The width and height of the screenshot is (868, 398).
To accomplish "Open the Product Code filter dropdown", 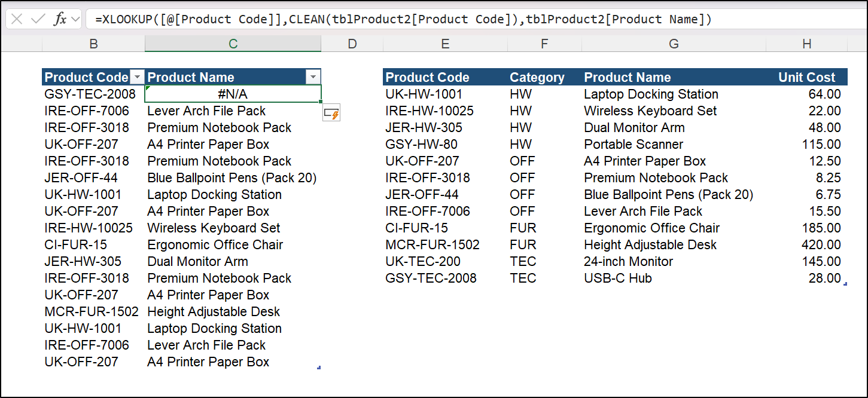I will [x=137, y=77].
